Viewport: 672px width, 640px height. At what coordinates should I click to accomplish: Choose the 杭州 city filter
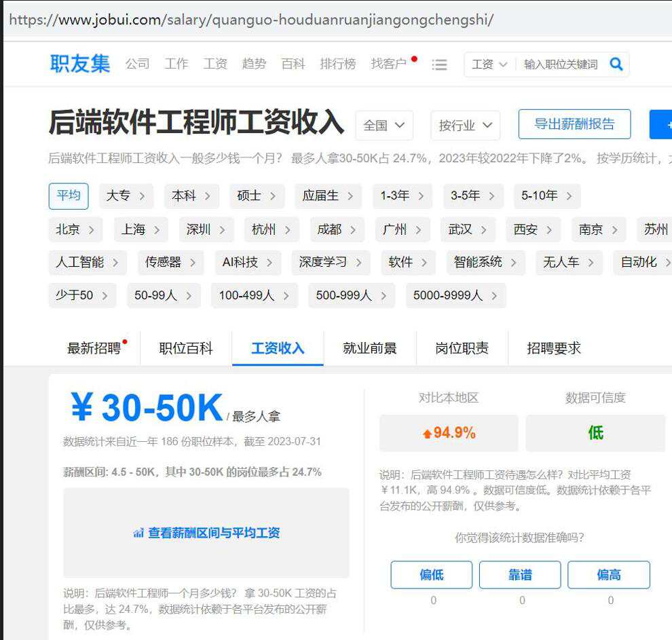(x=272, y=229)
